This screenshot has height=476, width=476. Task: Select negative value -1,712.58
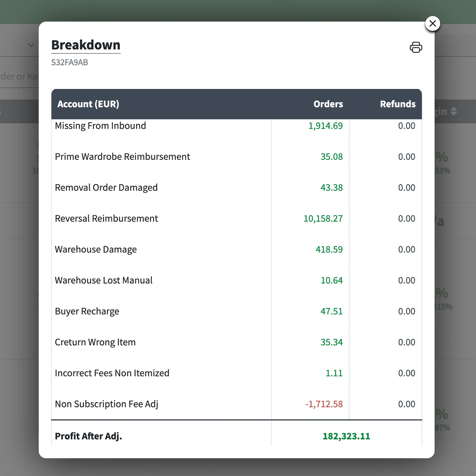pos(324,404)
